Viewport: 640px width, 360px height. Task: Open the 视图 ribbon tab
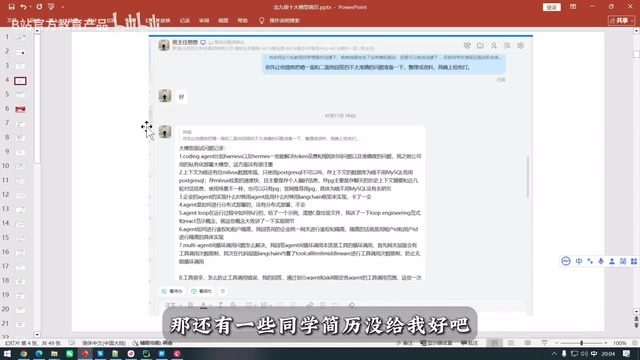[223, 20]
